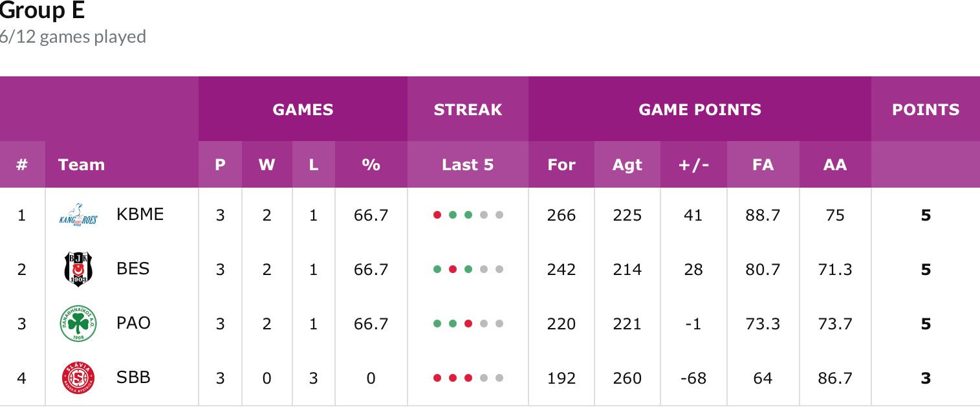Click BES's red loss streak dot
The image size is (980, 407).
point(453,269)
